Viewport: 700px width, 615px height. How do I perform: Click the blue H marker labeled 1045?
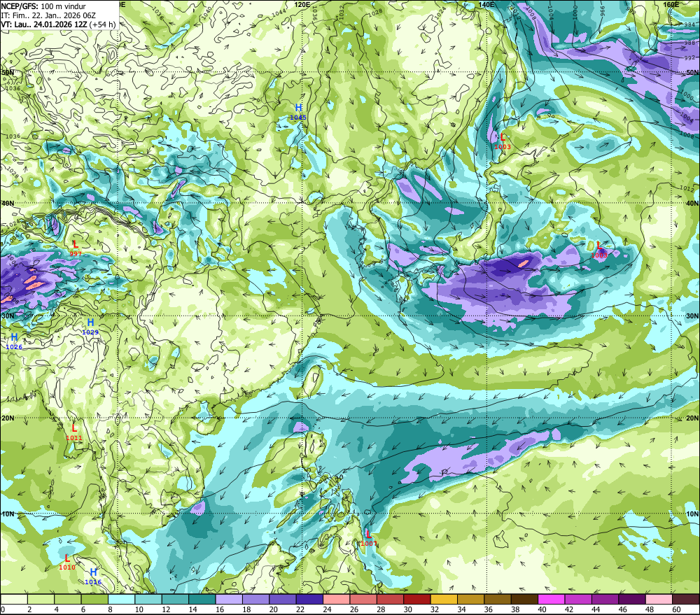click(x=298, y=108)
